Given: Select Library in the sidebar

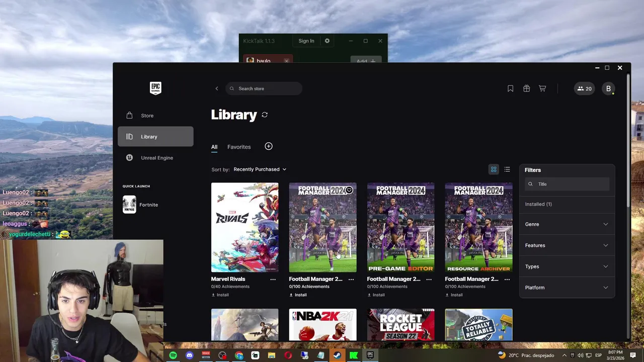Looking at the screenshot, I should 155,137.
